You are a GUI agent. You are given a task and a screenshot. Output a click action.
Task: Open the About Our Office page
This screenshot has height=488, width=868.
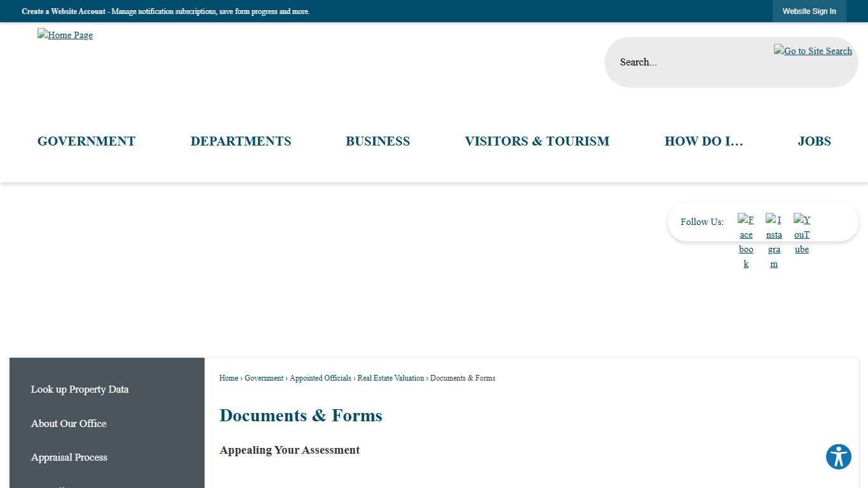tap(68, 424)
